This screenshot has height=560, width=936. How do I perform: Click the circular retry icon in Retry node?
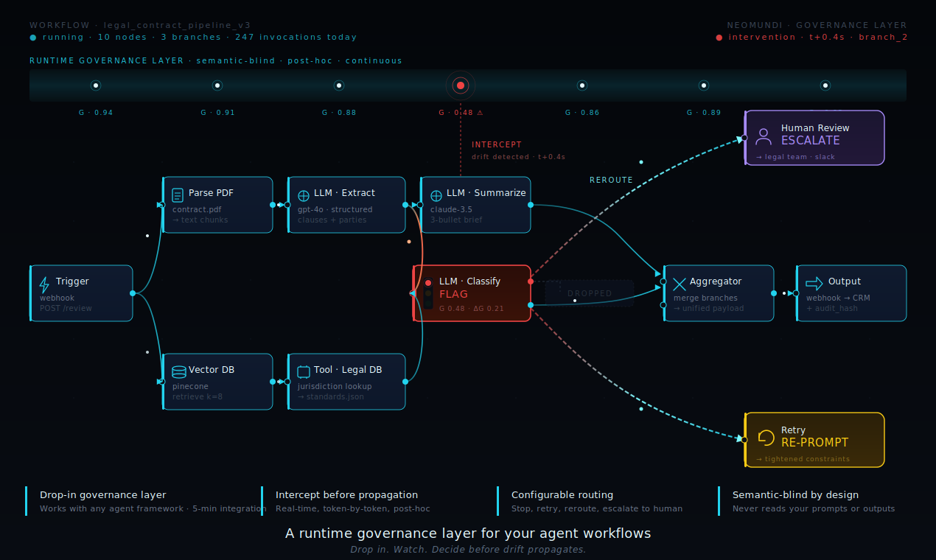click(766, 438)
